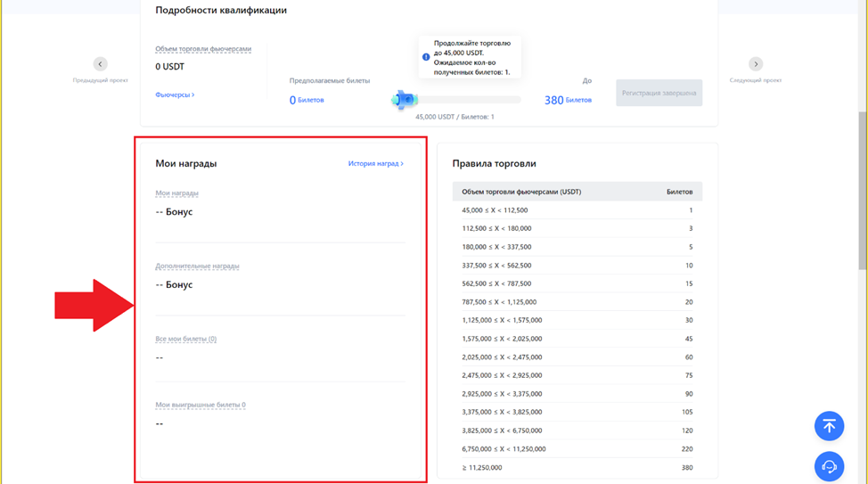
Task: Click the Все мои билеты (0) label
Action: pos(185,339)
